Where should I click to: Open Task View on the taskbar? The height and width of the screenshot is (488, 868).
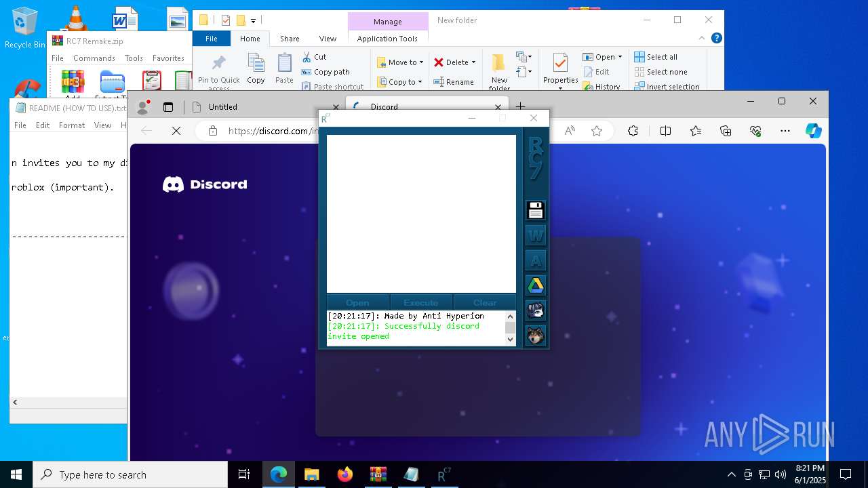pyautogui.click(x=244, y=474)
